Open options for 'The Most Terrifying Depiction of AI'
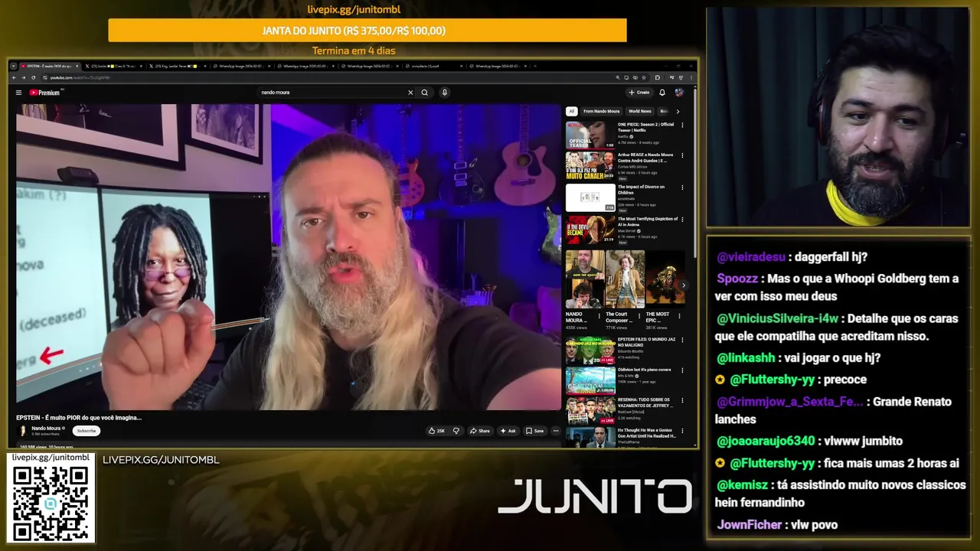 pos(682,220)
